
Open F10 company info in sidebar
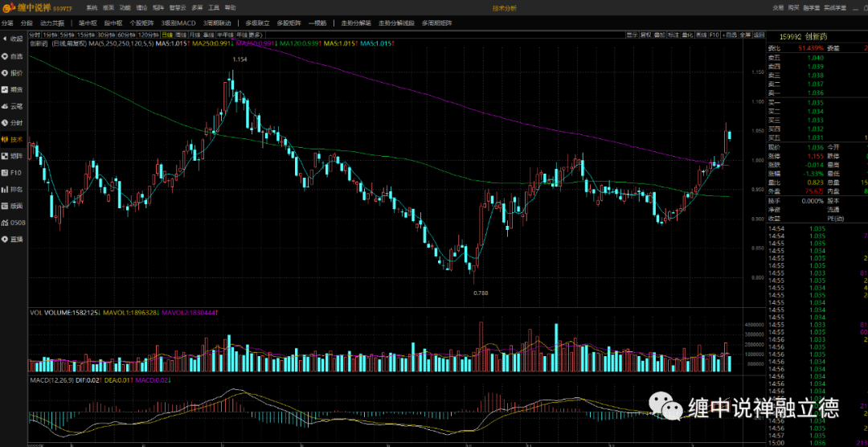point(12,172)
